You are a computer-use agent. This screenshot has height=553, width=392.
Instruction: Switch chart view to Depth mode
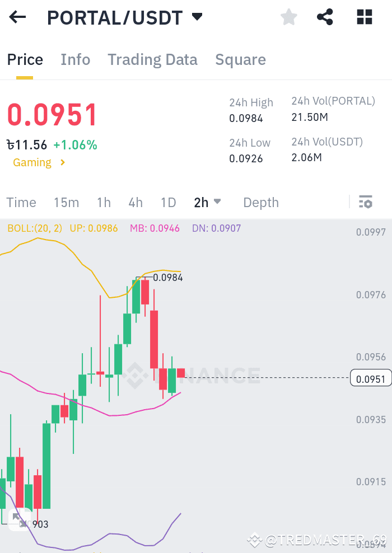point(261,203)
